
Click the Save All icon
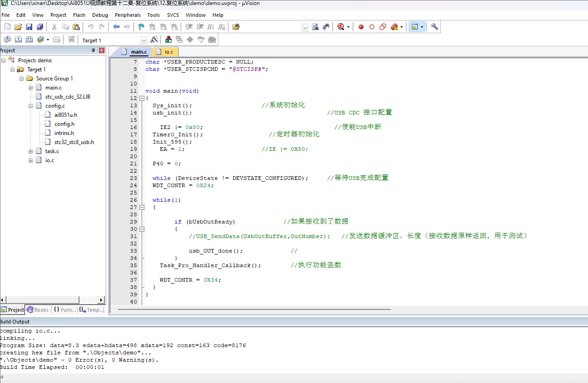40,27
